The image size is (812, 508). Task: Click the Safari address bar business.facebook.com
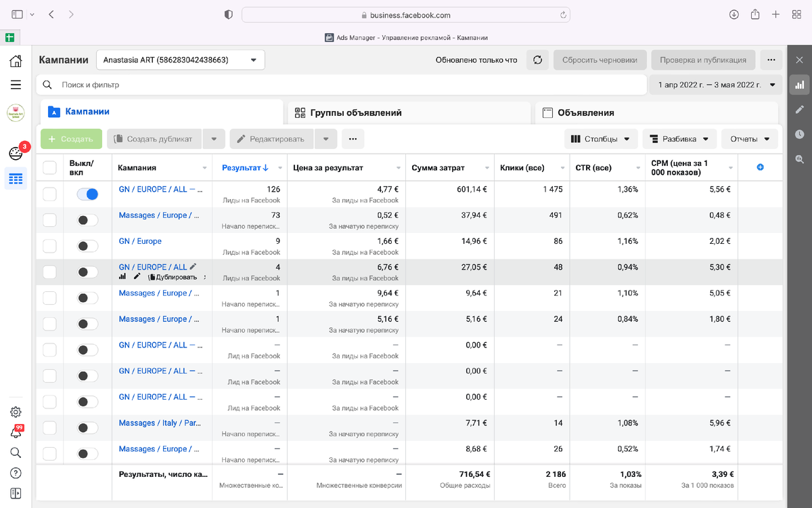406,14
